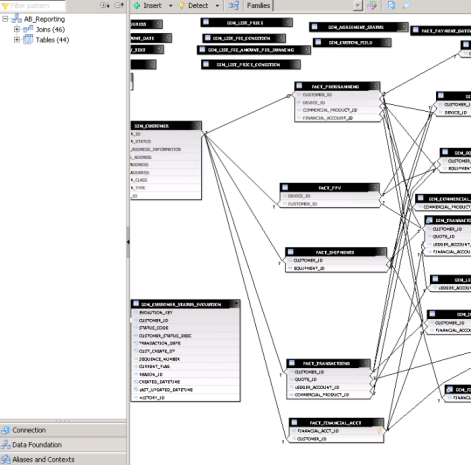The height and width of the screenshot is (465, 471).
Task: Click the left panel collapse handle
Action: (128, 242)
